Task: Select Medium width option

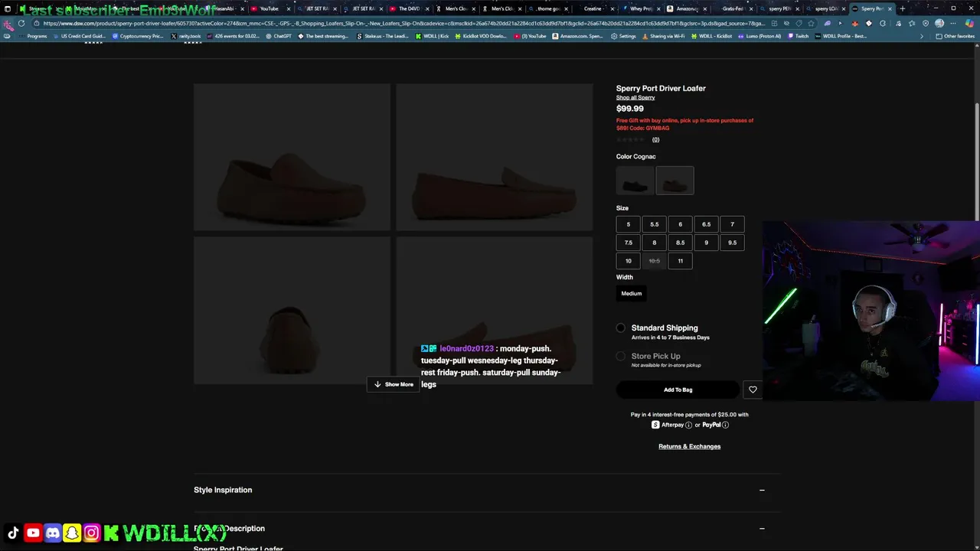Action: pos(632,293)
